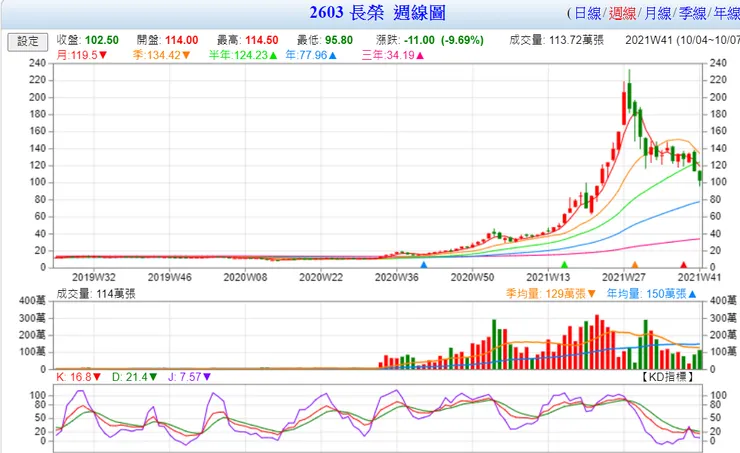Click the 2021W13 axis label
This screenshot has height=453, width=740.
click(x=548, y=277)
